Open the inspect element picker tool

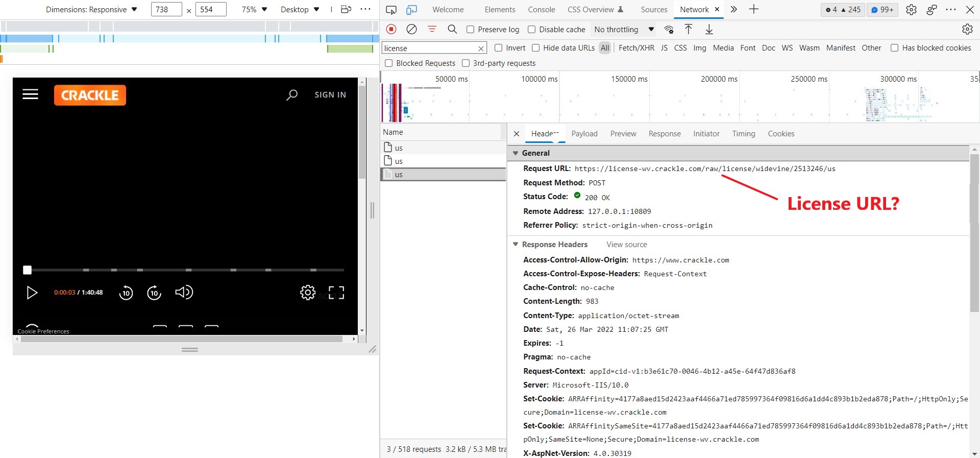click(391, 10)
